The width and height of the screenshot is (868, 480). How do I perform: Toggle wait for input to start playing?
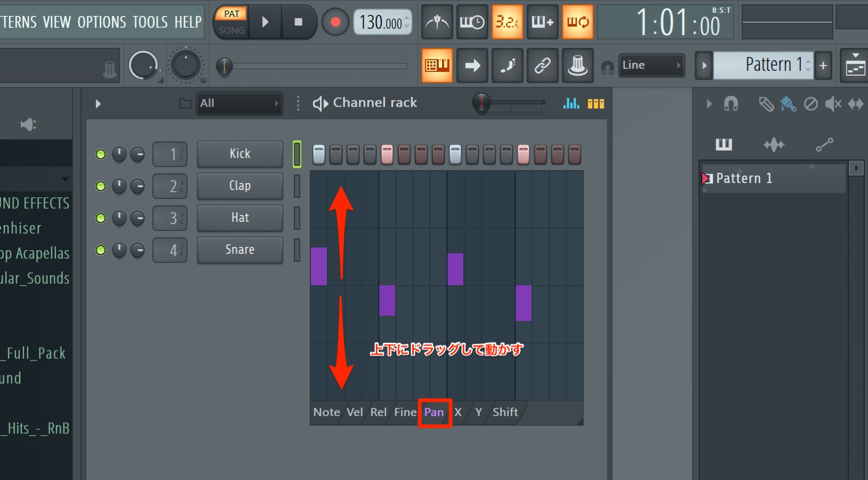[472, 22]
